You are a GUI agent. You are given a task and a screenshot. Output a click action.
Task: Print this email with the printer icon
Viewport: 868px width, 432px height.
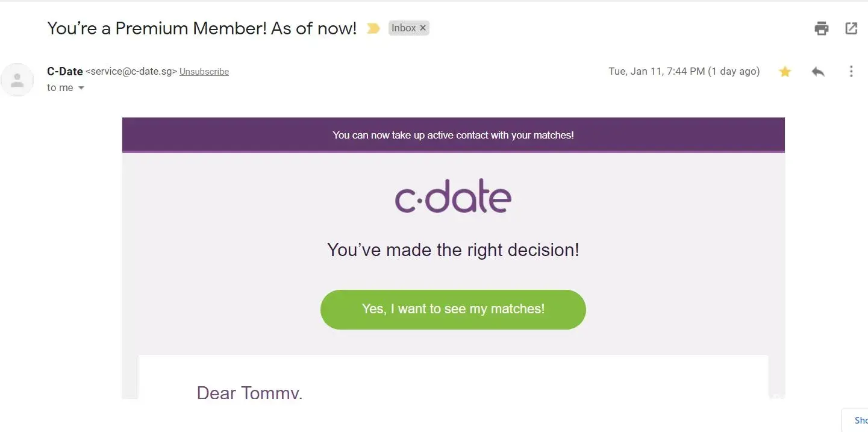[x=821, y=28]
